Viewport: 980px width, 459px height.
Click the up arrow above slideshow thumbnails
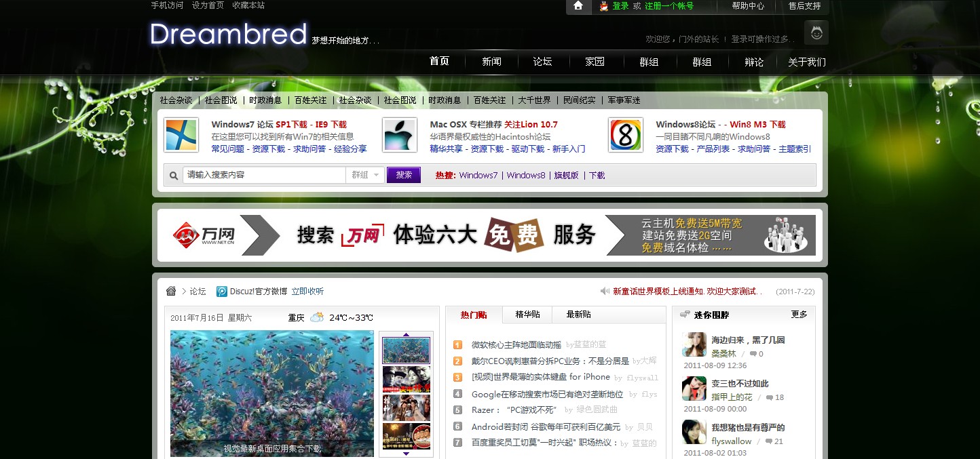click(x=407, y=334)
